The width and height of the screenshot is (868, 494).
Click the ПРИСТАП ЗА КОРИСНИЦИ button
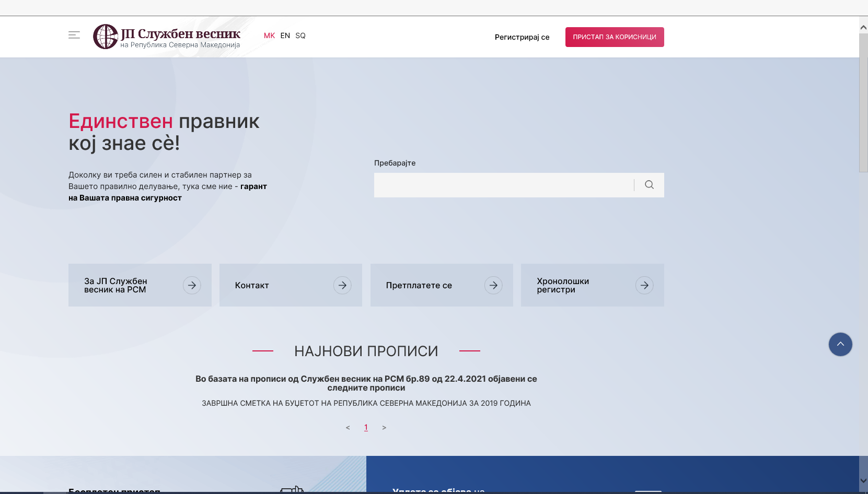[615, 37]
